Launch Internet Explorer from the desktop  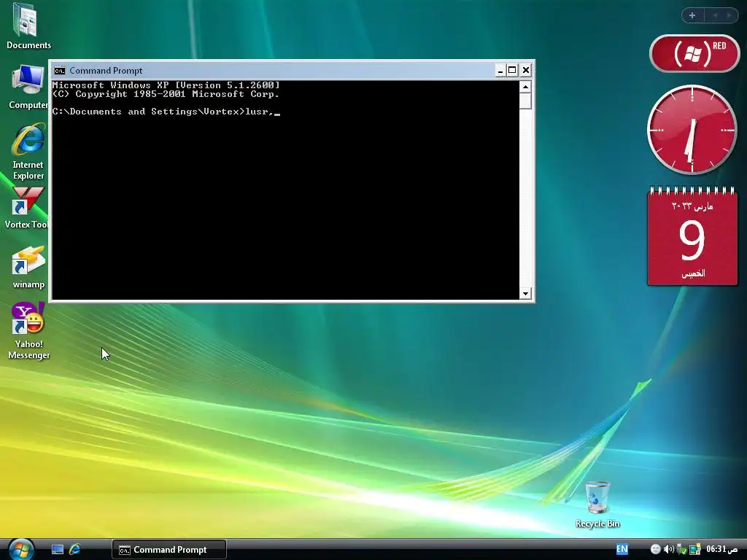[x=28, y=152]
